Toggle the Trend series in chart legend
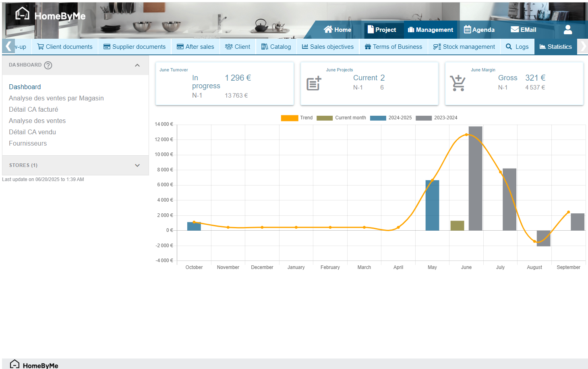Image resolution: width=588 pixels, height=369 pixels. pos(296,118)
